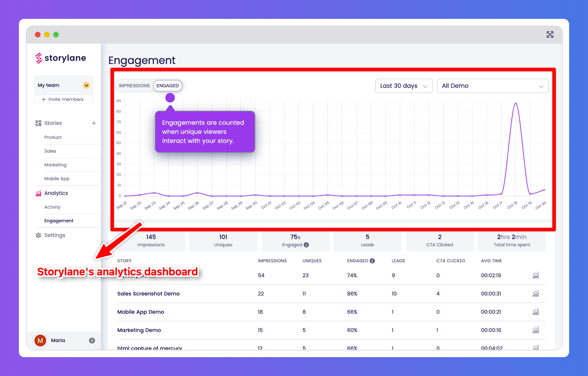Add a new story with plus icon

(94, 123)
